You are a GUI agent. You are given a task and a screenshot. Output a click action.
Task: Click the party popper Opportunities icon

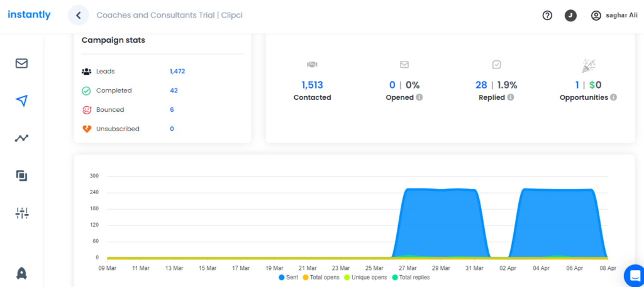coord(588,65)
